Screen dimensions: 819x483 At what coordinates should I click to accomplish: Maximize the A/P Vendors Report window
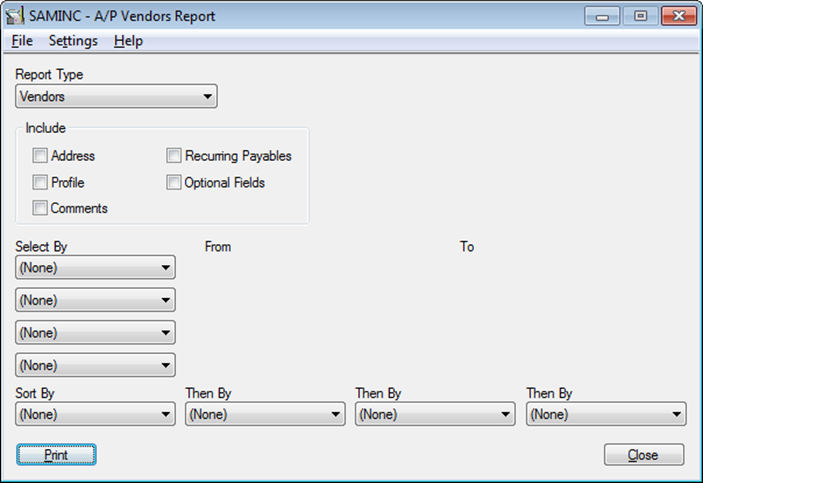pyautogui.click(x=640, y=16)
